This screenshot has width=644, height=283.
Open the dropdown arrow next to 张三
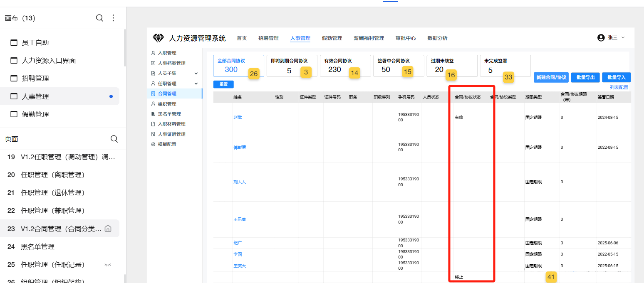(623, 38)
